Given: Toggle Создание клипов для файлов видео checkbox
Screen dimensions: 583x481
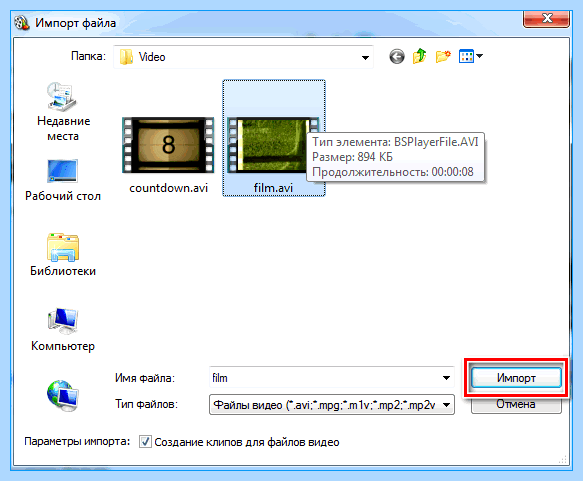Looking at the screenshot, I should click(x=145, y=442).
